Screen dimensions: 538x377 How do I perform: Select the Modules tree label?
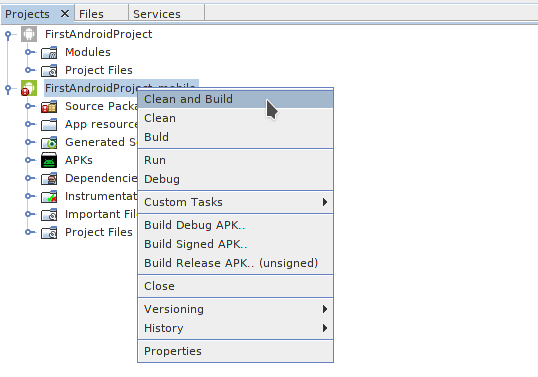(88, 52)
